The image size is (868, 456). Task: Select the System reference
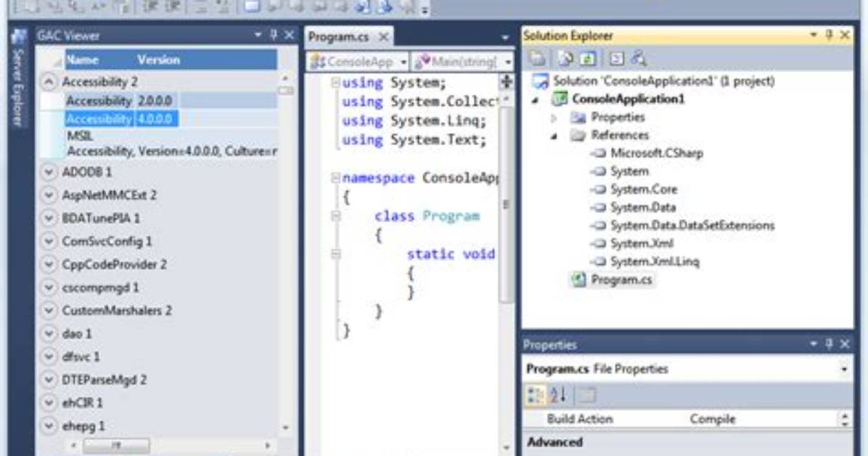(x=629, y=172)
